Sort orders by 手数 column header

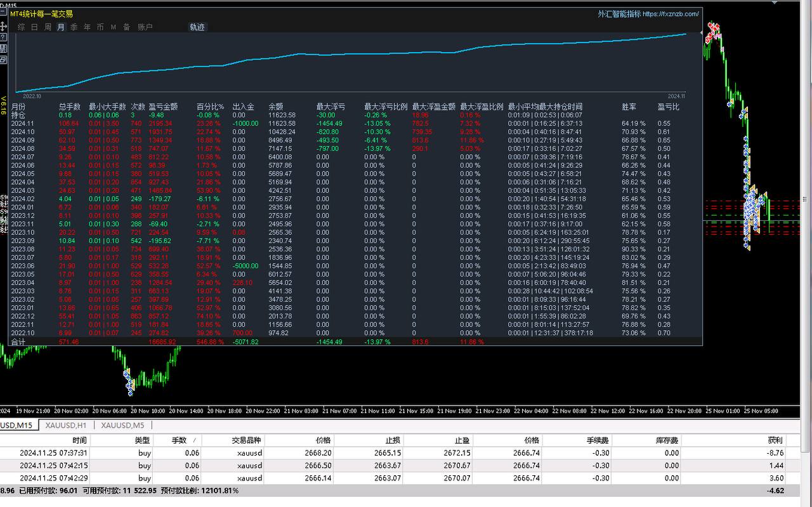(180, 440)
